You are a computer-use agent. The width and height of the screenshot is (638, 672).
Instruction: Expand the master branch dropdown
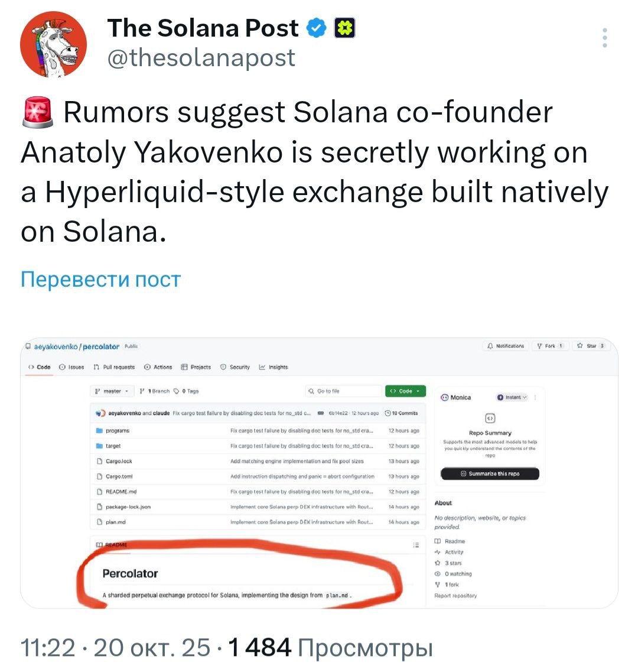point(112,391)
